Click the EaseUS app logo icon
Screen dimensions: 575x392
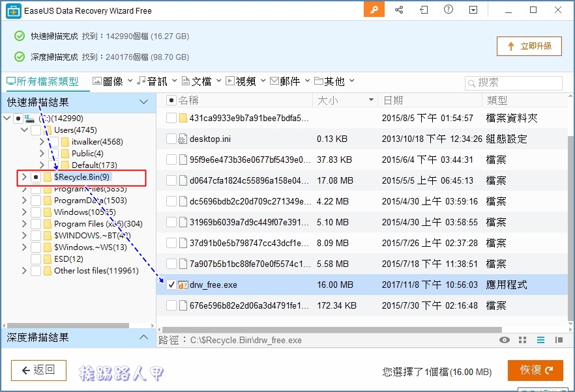pos(14,10)
